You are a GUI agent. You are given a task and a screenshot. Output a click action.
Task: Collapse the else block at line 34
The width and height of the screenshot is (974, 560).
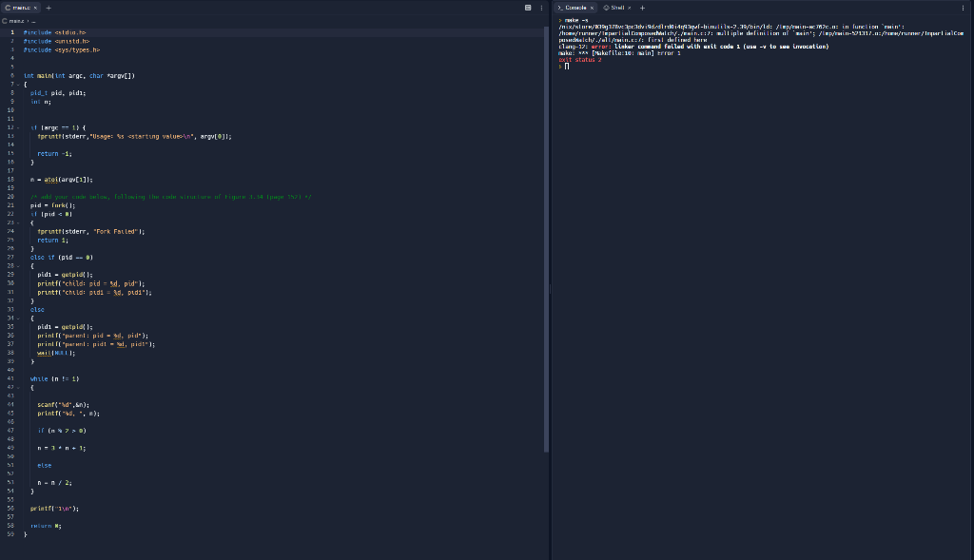pyautogui.click(x=17, y=317)
